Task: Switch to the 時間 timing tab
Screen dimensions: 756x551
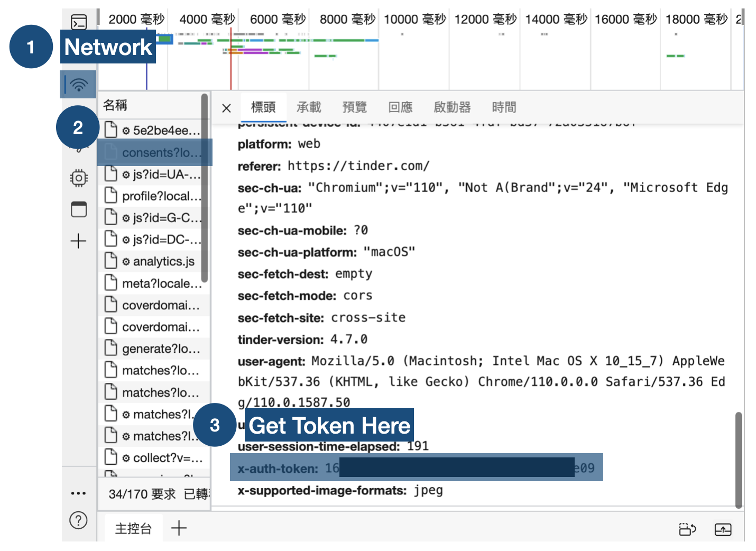Action: 504,107
